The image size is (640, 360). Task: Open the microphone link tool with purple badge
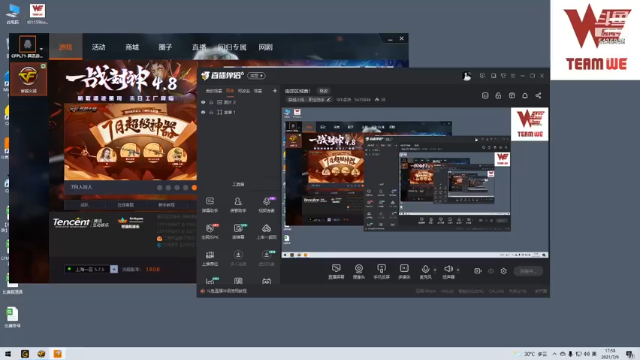(267, 204)
